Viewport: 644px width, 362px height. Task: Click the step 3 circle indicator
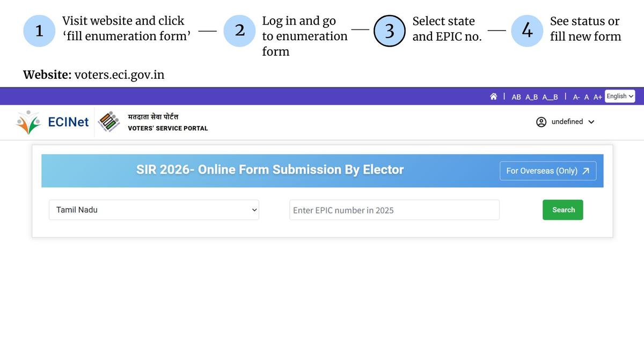pyautogui.click(x=389, y=31)
